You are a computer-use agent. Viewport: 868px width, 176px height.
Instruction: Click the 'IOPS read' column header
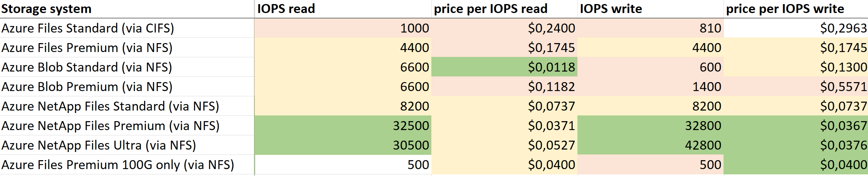(343, 9)
